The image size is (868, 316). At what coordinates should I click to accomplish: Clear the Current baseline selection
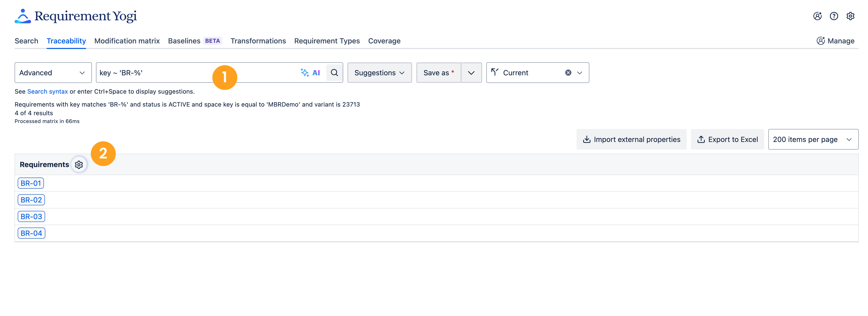[x=568, y=73]
